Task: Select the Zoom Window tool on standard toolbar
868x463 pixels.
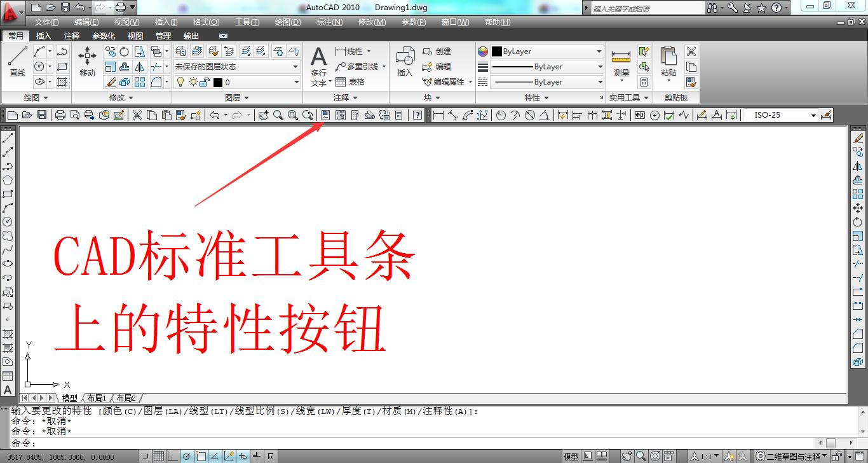Action: pyautogui.click(x=293, y=115)
